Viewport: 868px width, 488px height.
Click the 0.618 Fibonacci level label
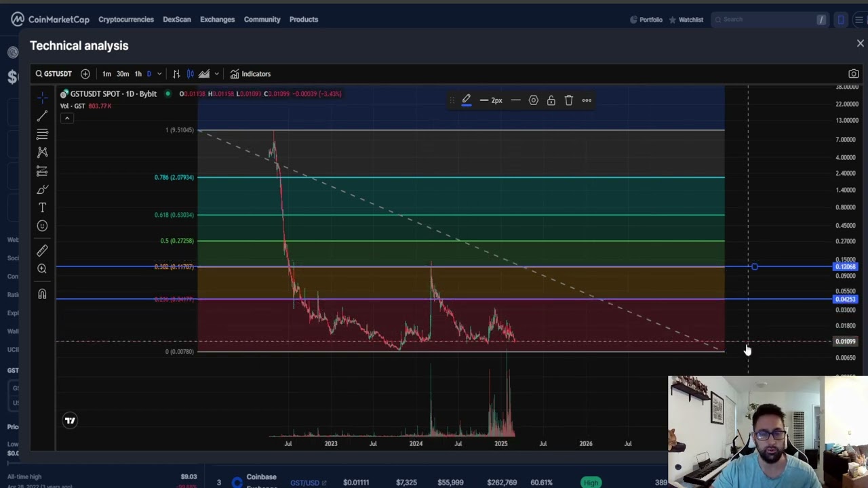174,215
